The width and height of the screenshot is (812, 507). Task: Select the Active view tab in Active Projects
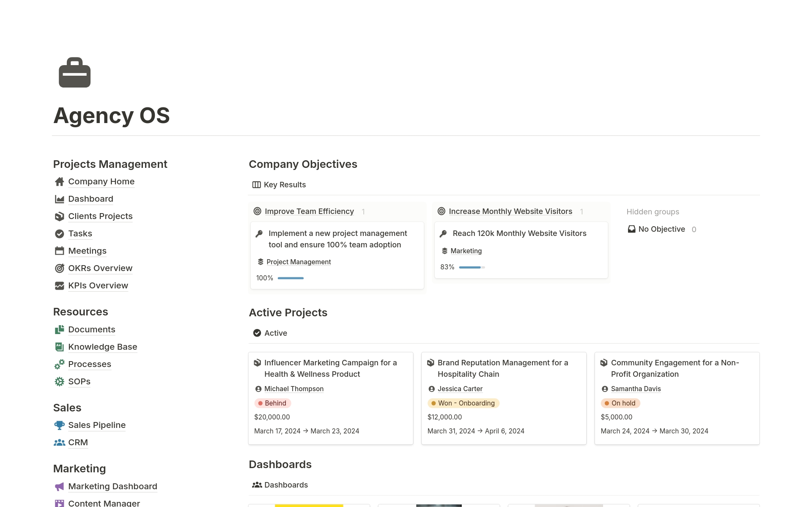click(x=270, y=333)
